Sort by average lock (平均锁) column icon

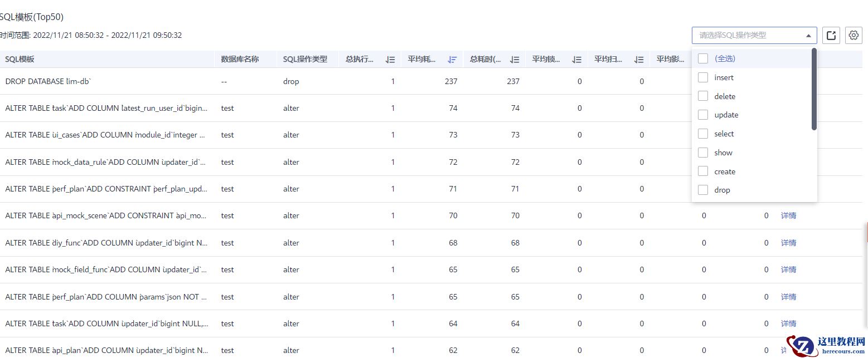coord(577,60)
